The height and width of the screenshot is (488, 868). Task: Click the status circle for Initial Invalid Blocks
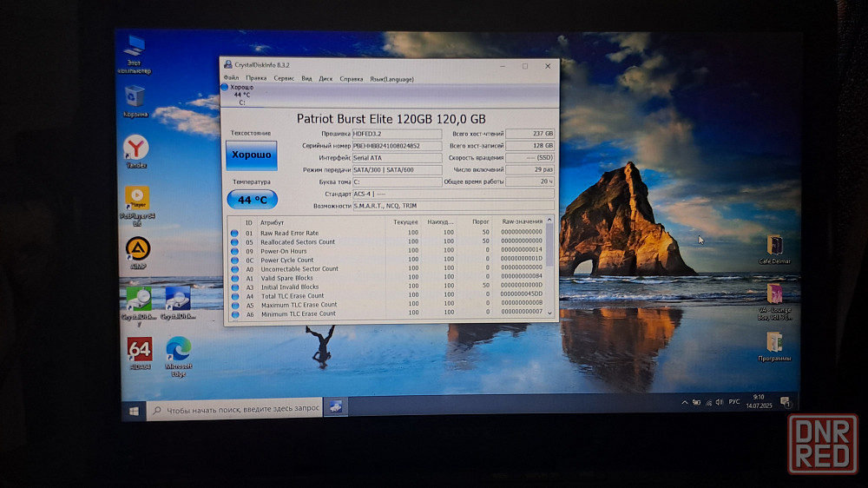(x=234, y=287)
